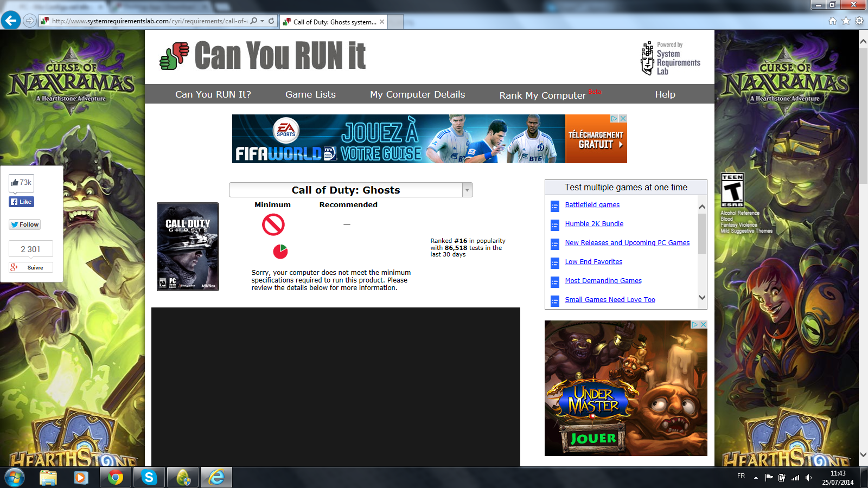The width and height of the screenshot is (868, 488).
Task: Open Help menu
Action: coord(665,94)
